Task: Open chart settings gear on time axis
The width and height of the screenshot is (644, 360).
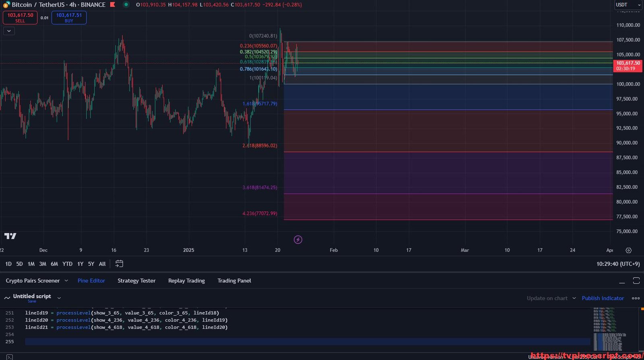Action: click(628, 250)
